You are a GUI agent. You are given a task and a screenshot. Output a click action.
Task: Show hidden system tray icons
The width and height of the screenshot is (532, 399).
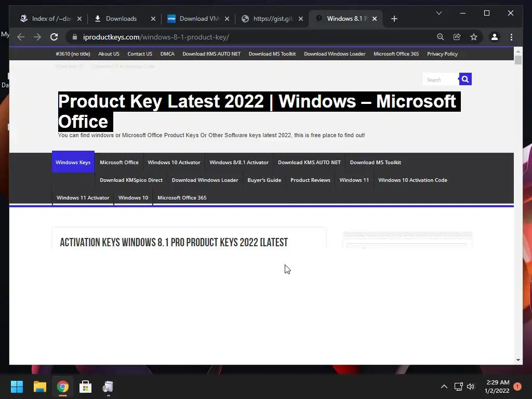point(444,387)
